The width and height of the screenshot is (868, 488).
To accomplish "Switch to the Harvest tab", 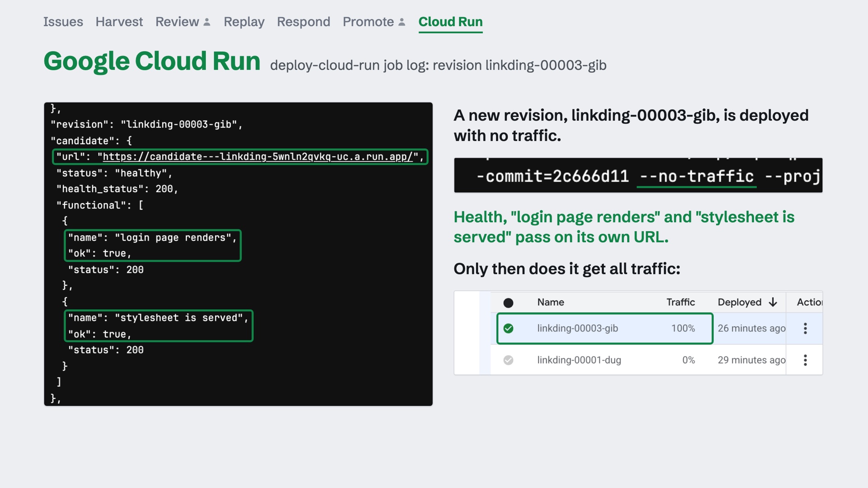I will [x=119, y=22].
